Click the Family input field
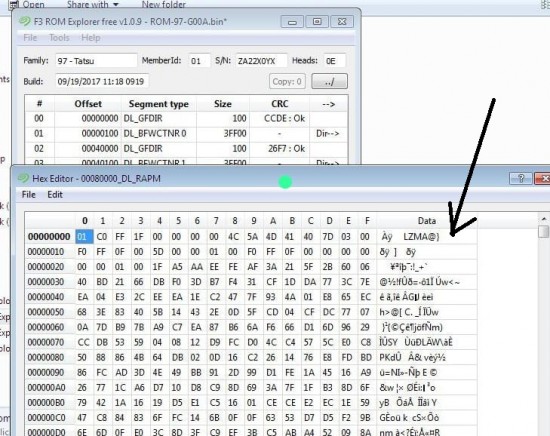This screenshot has width=550, height=436. 96,61
